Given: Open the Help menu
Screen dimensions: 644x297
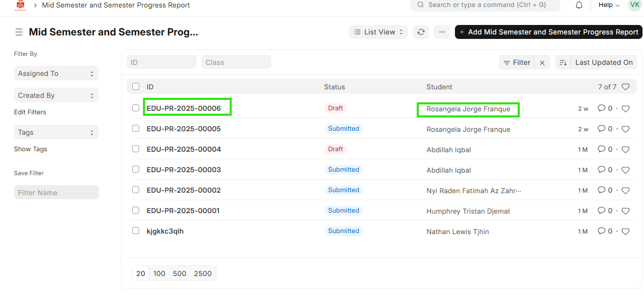Looking at the screenshot, I should [609, 5].
